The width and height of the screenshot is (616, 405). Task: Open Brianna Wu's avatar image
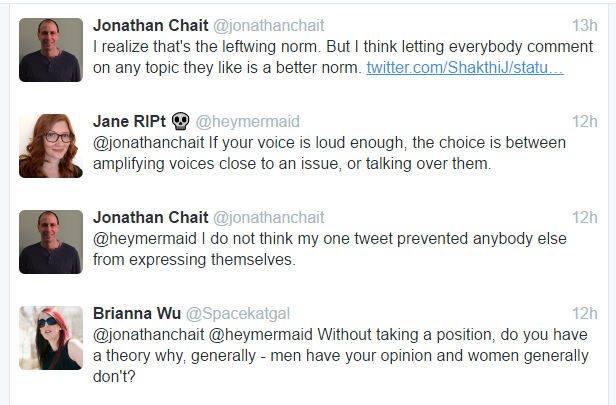[51, 338]
